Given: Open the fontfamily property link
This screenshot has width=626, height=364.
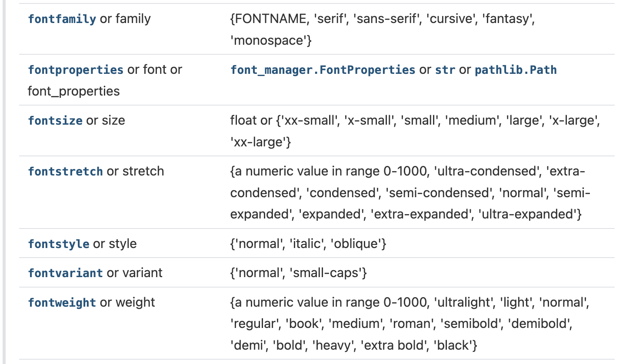Looking at the screenshot, I should tap(62, 19).
